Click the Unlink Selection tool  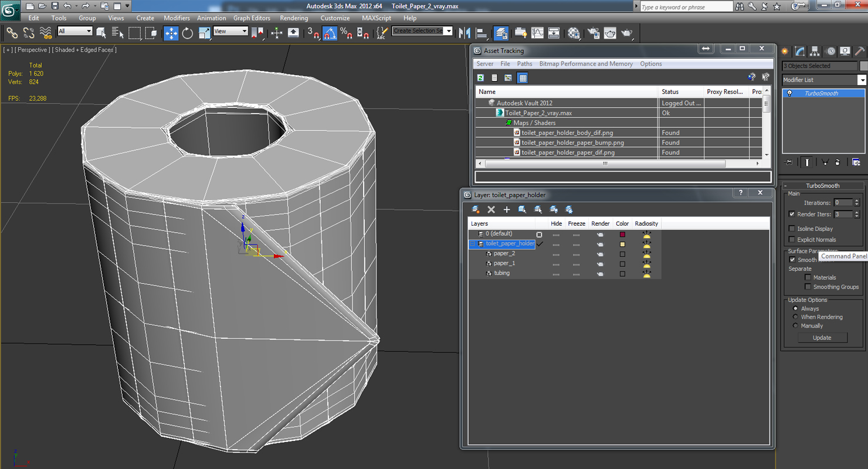pos(28,33)
